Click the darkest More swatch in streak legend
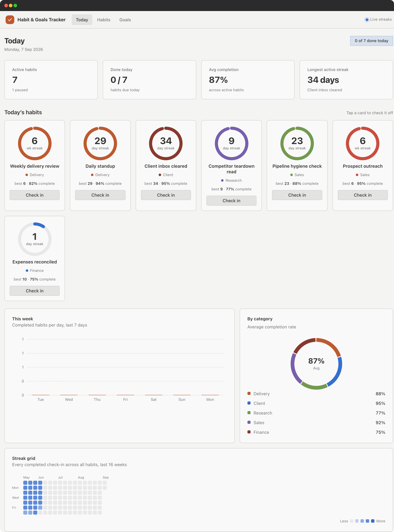 coord(373,521)
